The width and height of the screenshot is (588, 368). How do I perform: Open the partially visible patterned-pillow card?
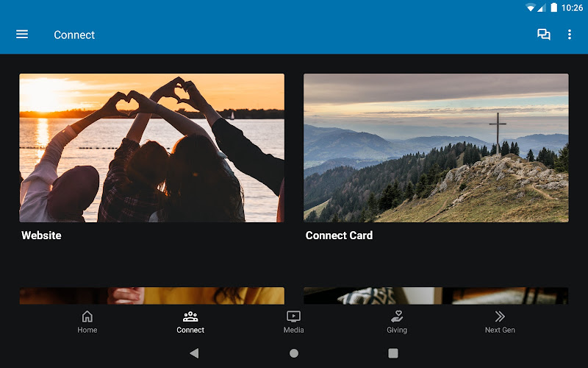[x=436, y=296]
